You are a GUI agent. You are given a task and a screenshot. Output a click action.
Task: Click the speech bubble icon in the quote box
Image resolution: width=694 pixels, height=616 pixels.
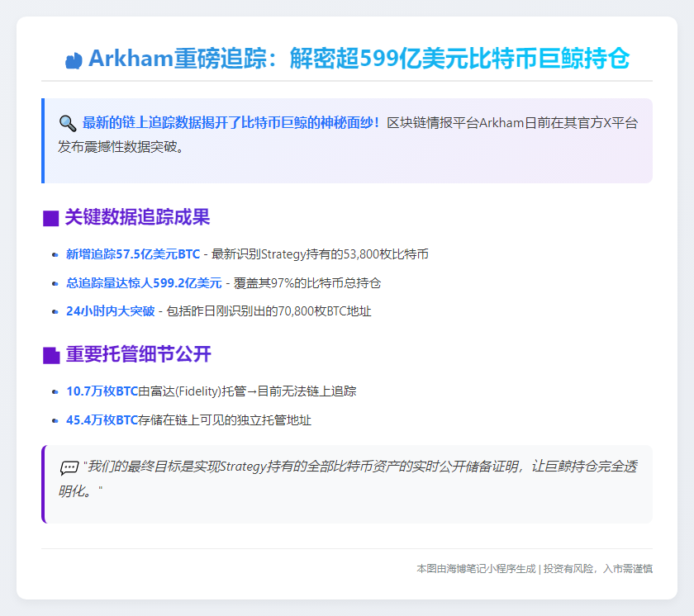(x=69, y=467)
